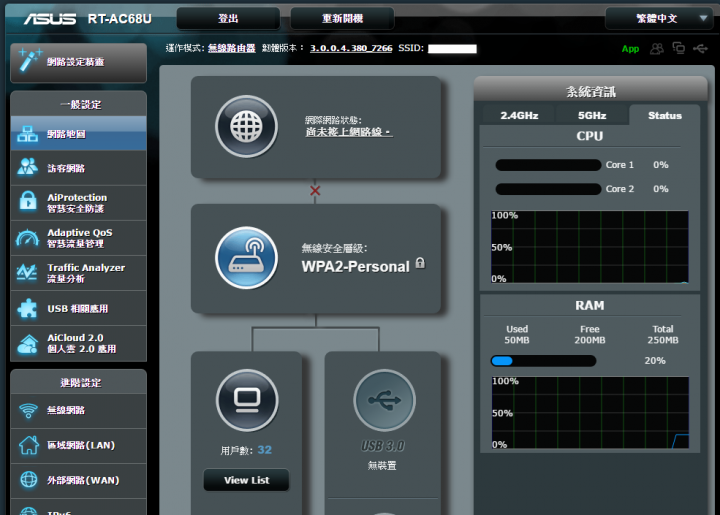Click the ASUS logo
Screen dimensions: 720x515
50,19
